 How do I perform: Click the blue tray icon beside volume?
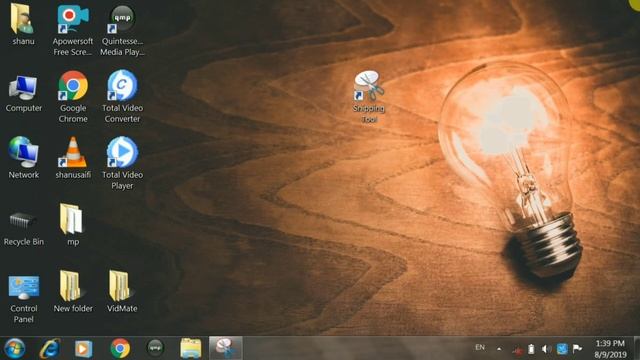[562, 349]
